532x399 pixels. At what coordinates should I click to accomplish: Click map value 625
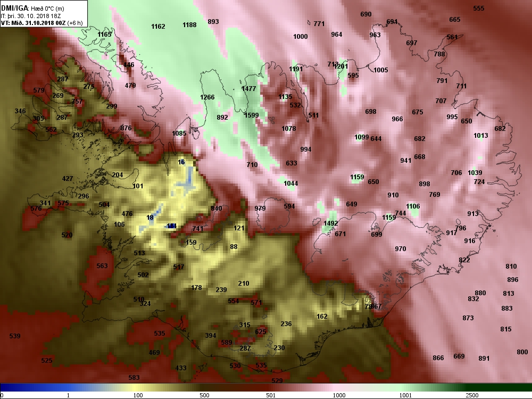tap(261, 332)
